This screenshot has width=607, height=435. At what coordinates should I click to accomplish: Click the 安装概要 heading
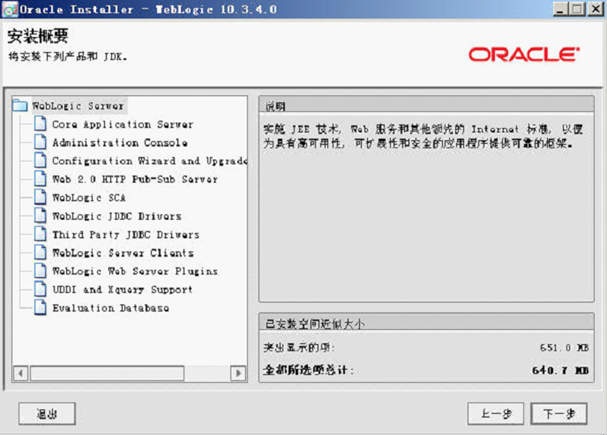(x=38, y=36)
